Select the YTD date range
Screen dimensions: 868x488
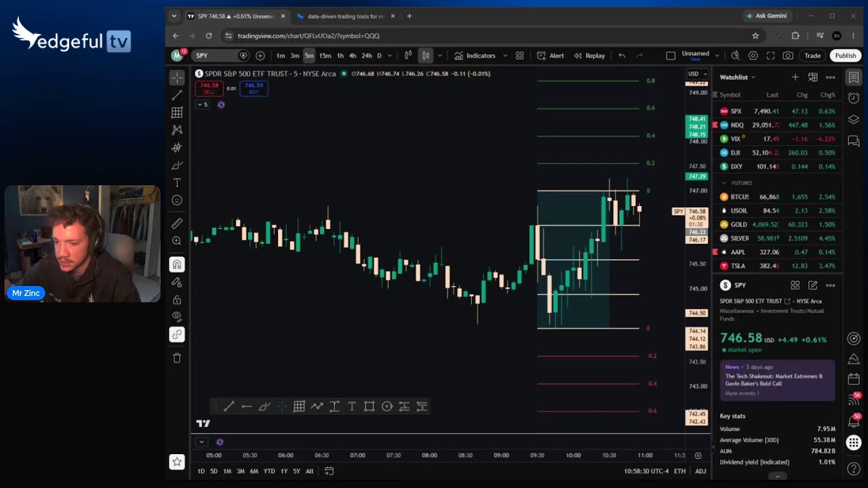pyautogui.click(x=269, y=471)
